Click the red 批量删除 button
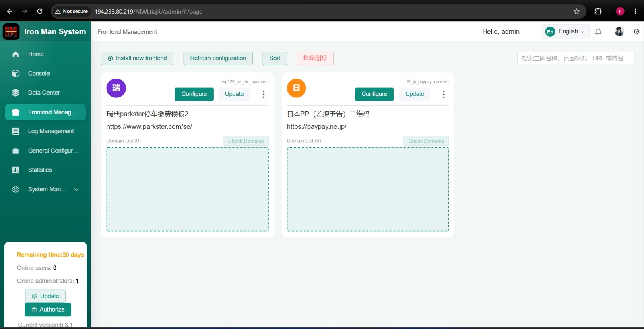Image resolution: width=644 pixels, height=329 pixels. click(x=315, y=58)
